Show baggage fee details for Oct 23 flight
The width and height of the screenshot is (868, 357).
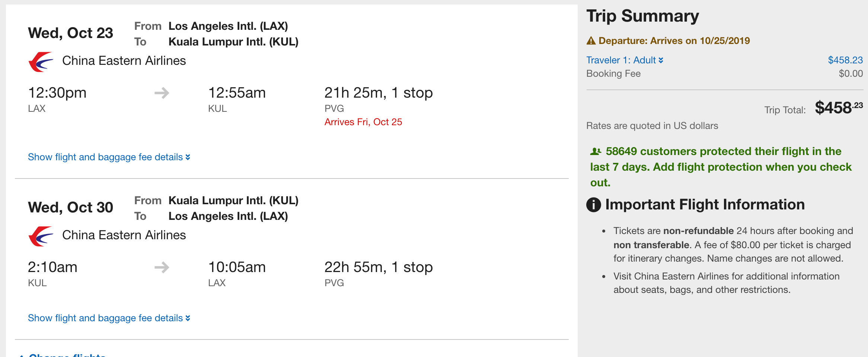109,157
